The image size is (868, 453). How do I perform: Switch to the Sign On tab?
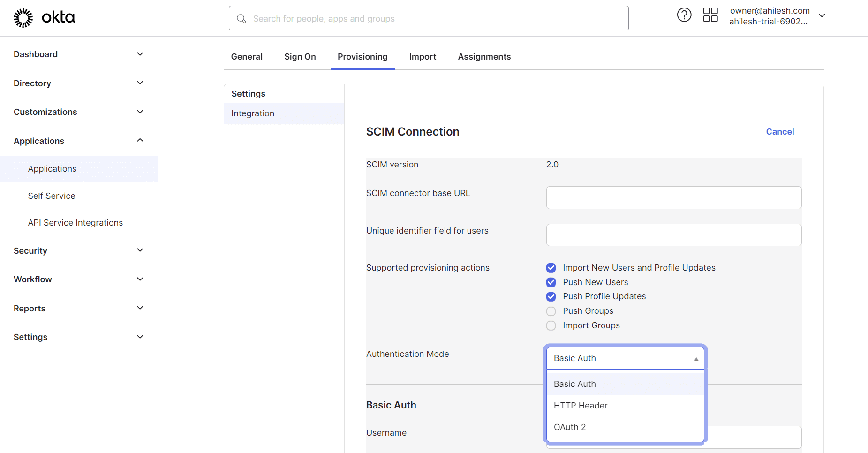[x=300, y=57]
